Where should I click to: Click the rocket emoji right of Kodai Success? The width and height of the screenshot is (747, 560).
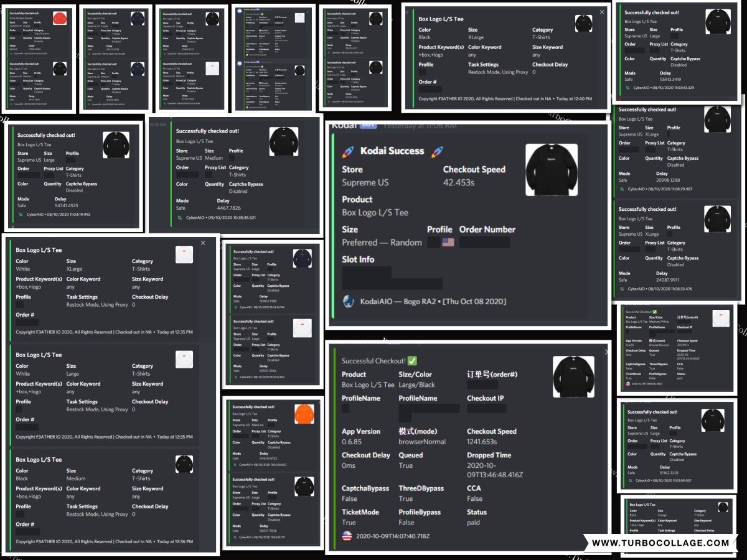(438, 151)
